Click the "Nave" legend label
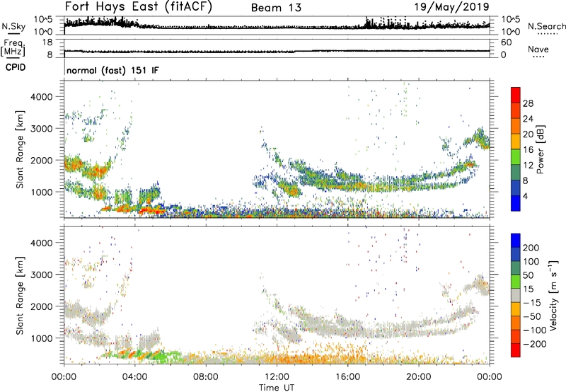This screenshot has height=392, width=566. point(538,50)
